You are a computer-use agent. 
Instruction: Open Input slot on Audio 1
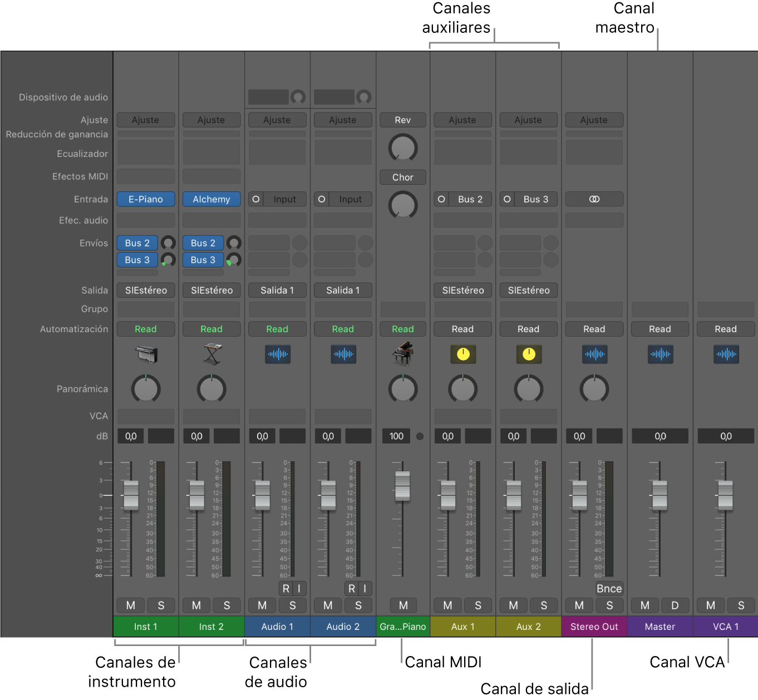284,199
